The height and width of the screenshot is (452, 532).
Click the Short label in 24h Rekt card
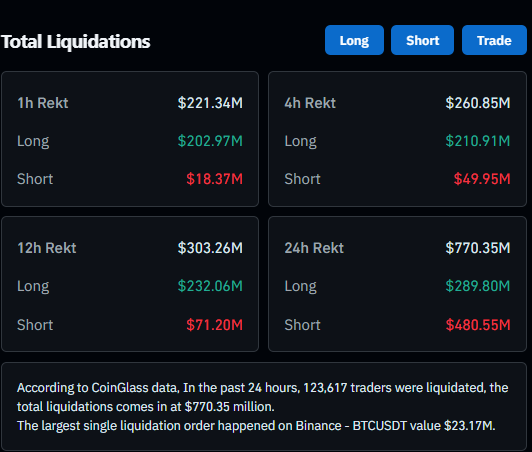(x=302, y=325)
